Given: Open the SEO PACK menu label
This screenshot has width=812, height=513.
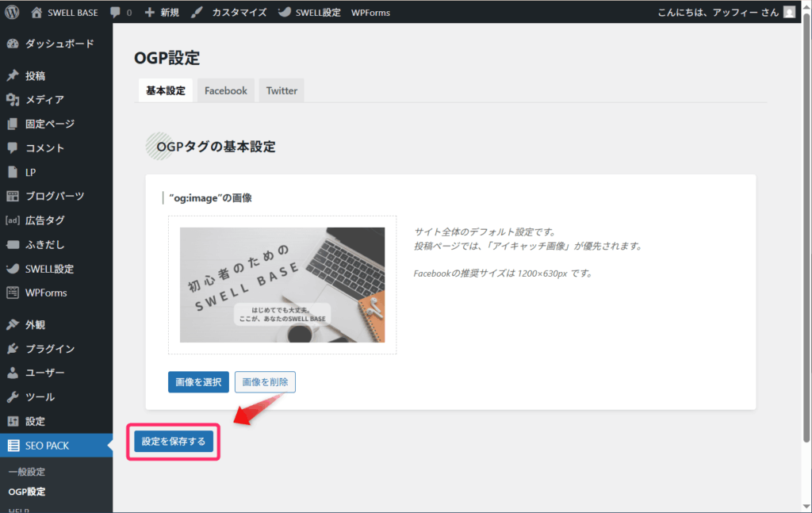Looking at the screenshot, I should tap(47, 445).
